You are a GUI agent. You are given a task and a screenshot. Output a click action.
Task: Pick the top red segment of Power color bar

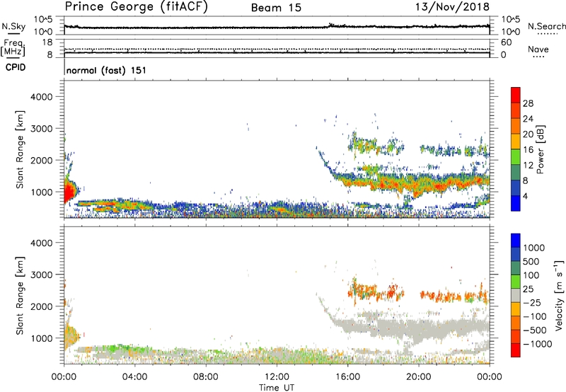516,95
